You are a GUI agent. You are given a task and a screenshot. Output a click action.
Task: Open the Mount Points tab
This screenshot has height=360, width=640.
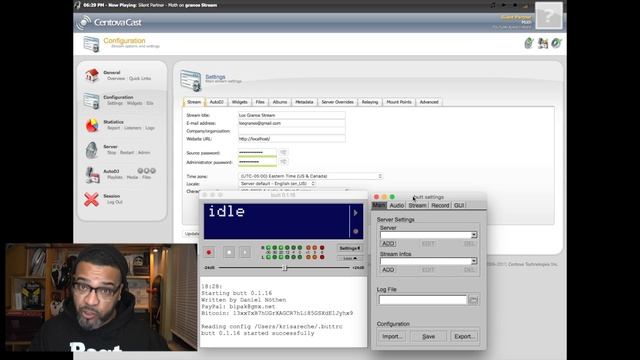tap(399, 102)
